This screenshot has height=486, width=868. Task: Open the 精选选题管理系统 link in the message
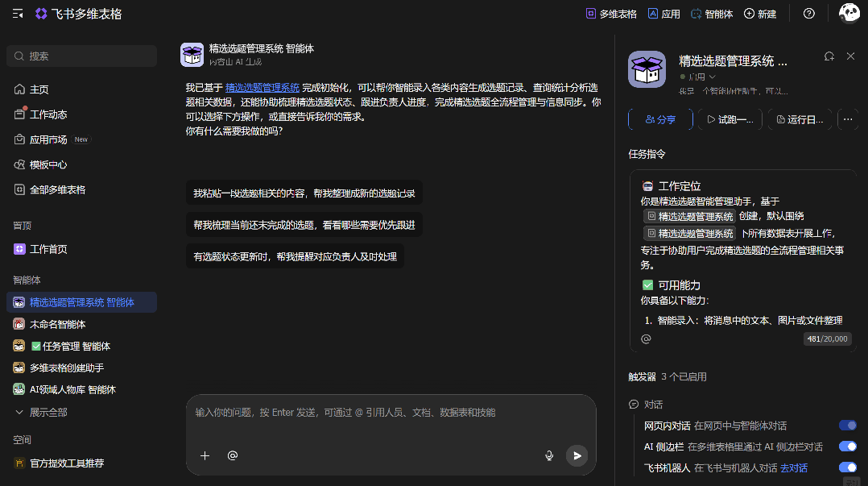click(262, 88)
